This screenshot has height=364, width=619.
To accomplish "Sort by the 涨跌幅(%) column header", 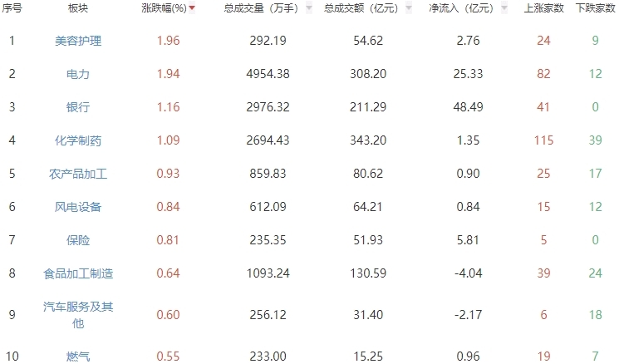I will 162,8.
